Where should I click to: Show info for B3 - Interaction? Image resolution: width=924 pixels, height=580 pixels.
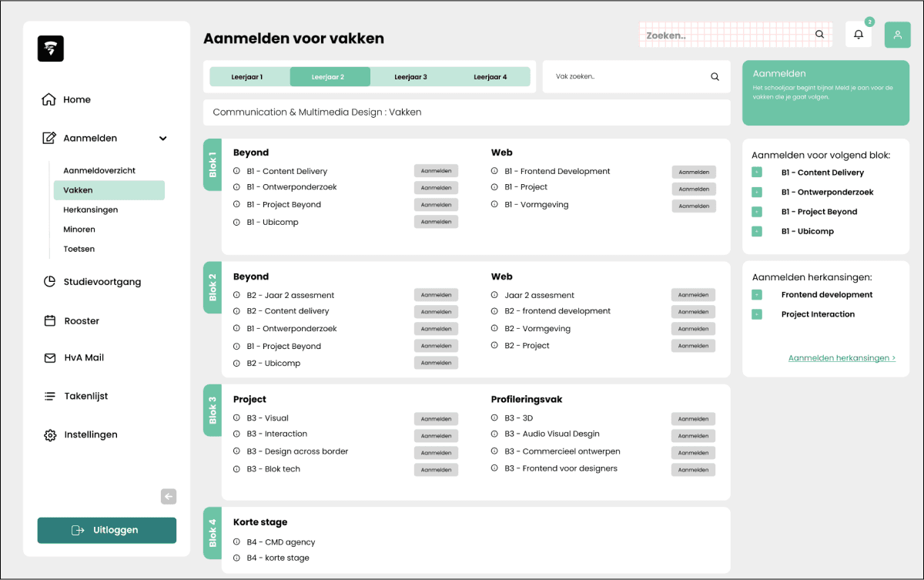click(x=237, y=434)
